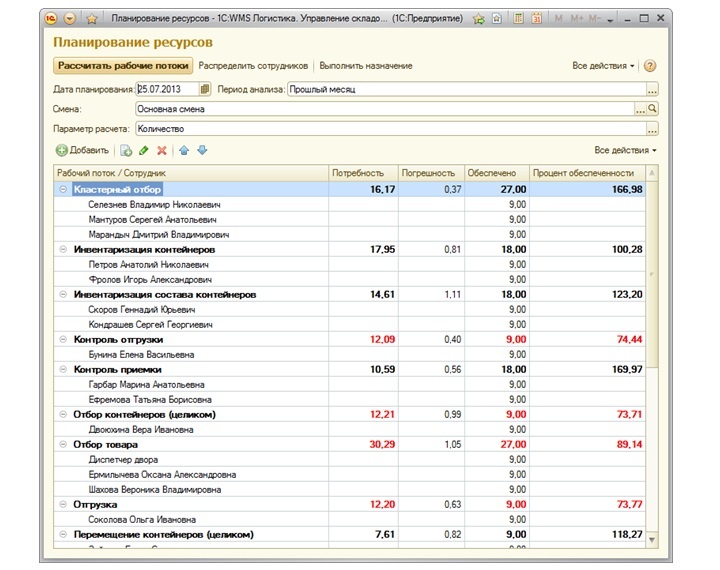Click column header Рабочий поток / Сотрудник
The height and width of the screenshot is (570, 720).
191,173
